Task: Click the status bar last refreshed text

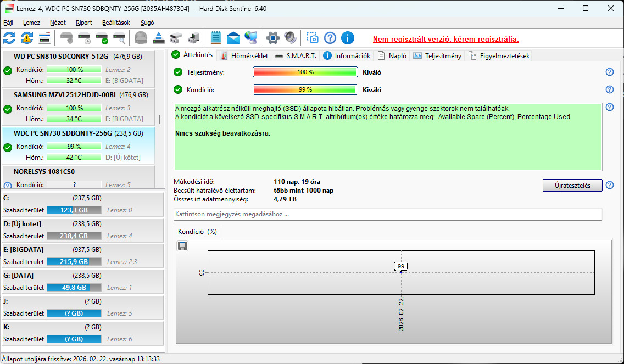Action: (81, 359)
